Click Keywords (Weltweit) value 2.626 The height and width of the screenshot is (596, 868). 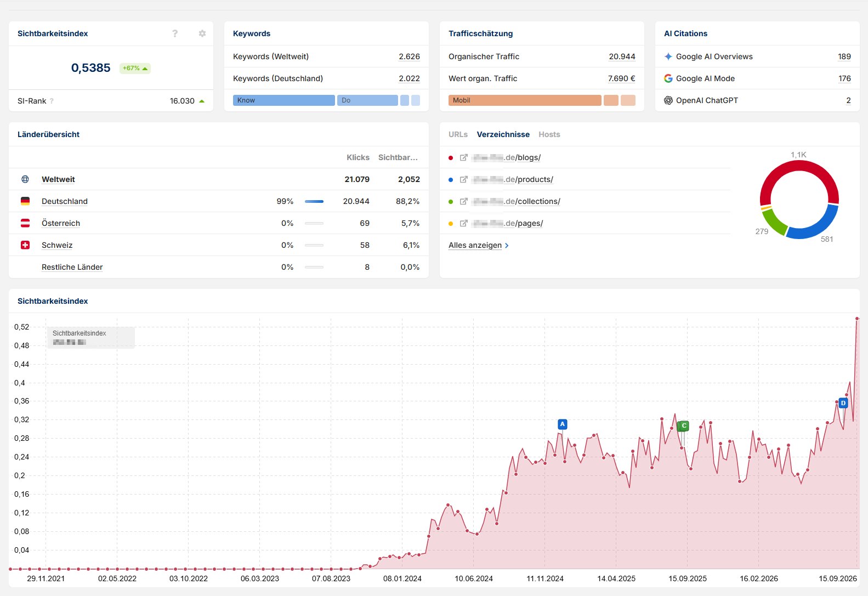pos(409,56)
